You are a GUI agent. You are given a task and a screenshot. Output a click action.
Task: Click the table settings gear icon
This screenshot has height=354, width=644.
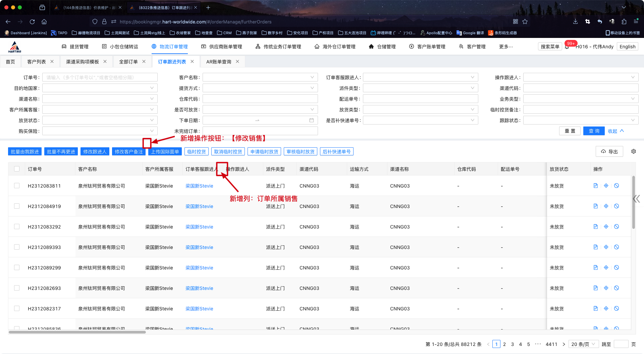pyautogui.click(x=633, y=152)
